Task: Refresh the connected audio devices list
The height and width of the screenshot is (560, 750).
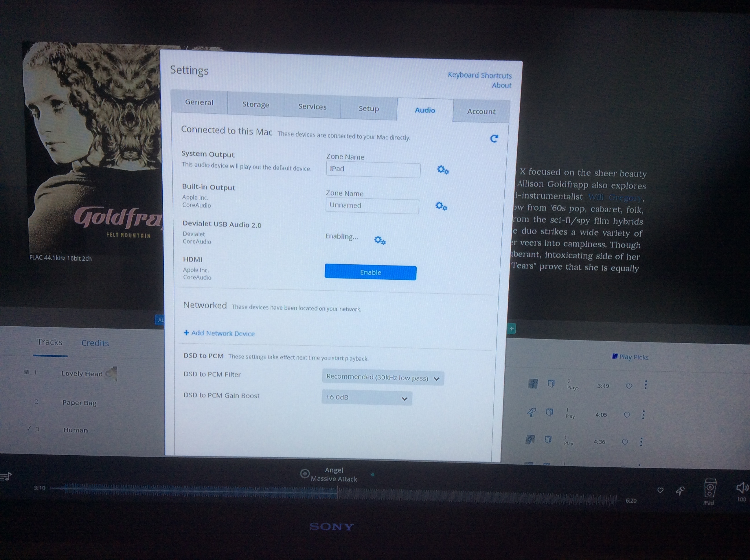Action: (494, 139)
